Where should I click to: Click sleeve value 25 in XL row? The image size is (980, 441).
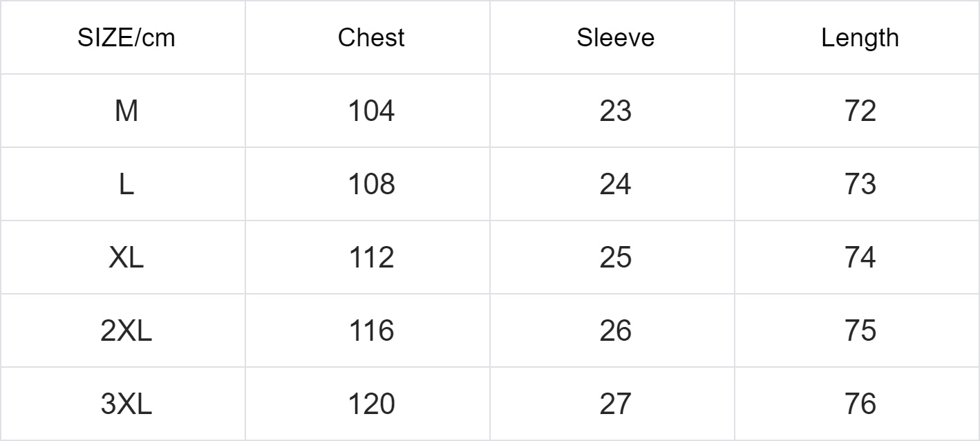[615, 257]
